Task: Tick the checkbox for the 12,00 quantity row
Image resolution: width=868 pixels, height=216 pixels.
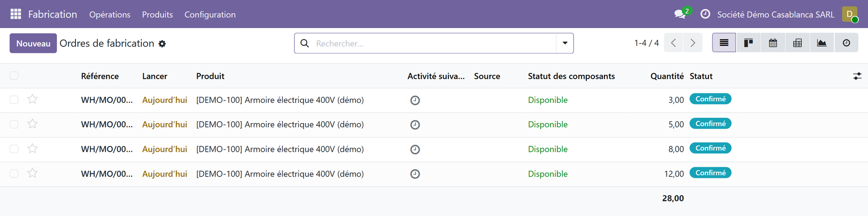Action: (14, 173)
